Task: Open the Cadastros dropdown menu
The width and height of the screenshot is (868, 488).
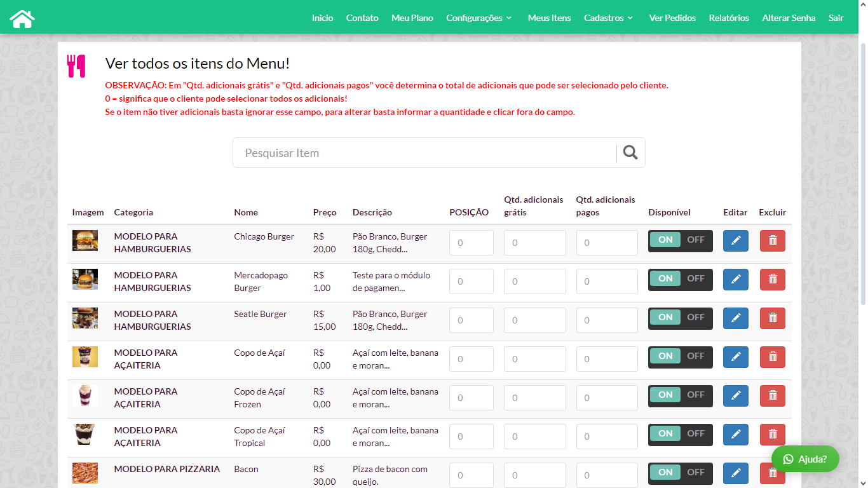Action: 608,18
